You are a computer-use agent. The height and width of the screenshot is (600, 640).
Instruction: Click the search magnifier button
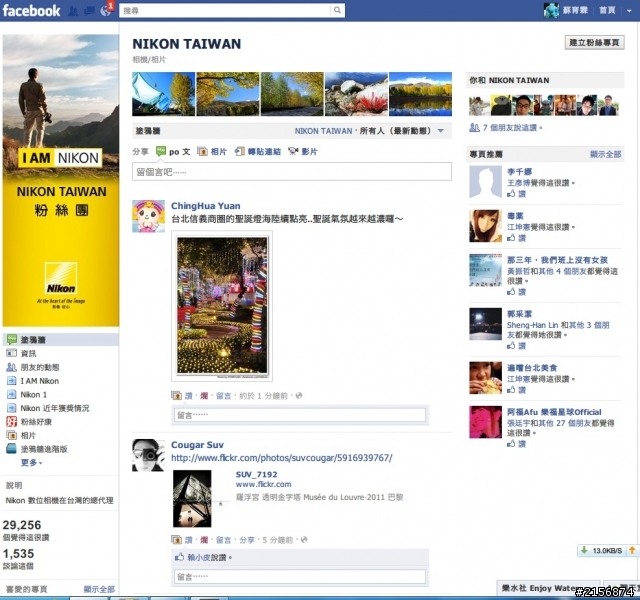(x=337, y=10)
